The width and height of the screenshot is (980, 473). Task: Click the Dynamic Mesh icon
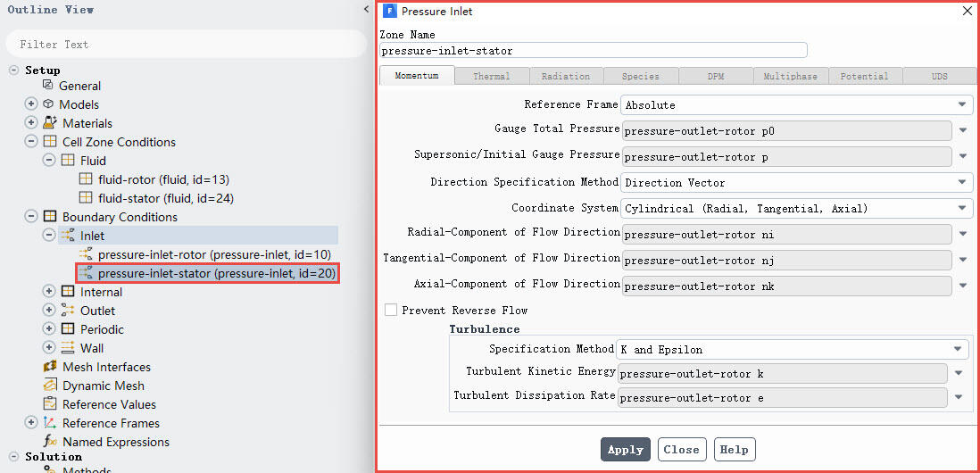(50, 386)
